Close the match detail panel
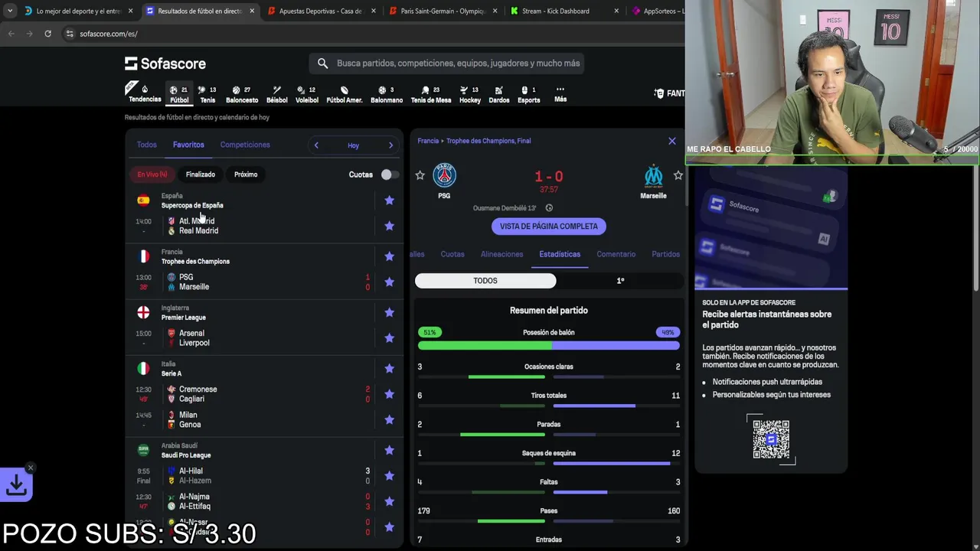The image size is (980, 551). coord(672,142)
